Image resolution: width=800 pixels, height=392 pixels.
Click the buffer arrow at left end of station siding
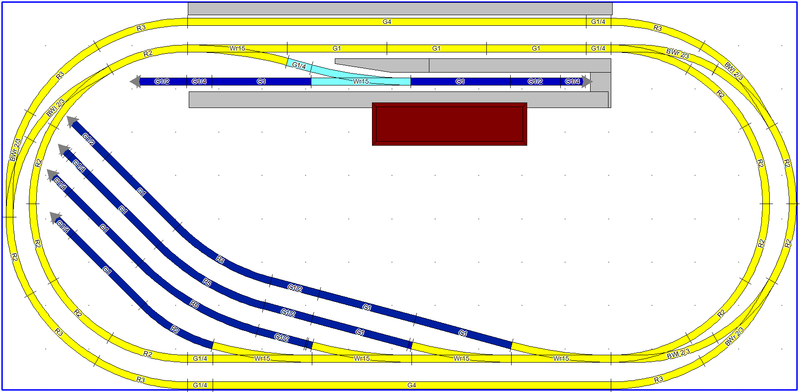[x=136, y=81]
